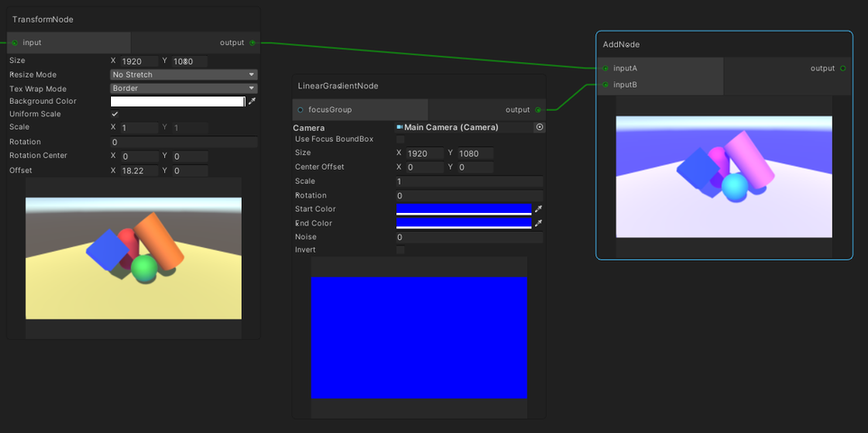
Task: Click the End Color swatch
Action: (x=464, y=223)
